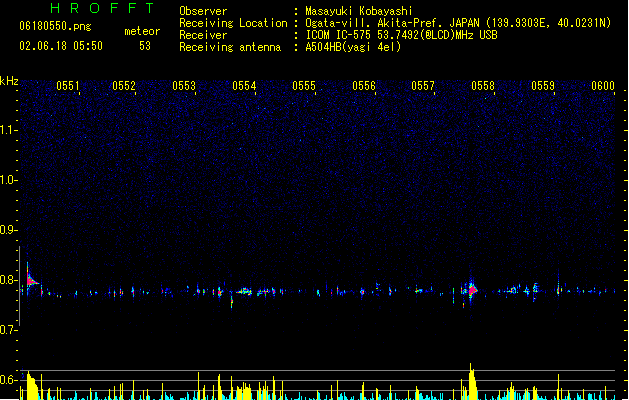Click the 1.0 kHz axis label
629x400 pixels.
click(x=8, y=180)
